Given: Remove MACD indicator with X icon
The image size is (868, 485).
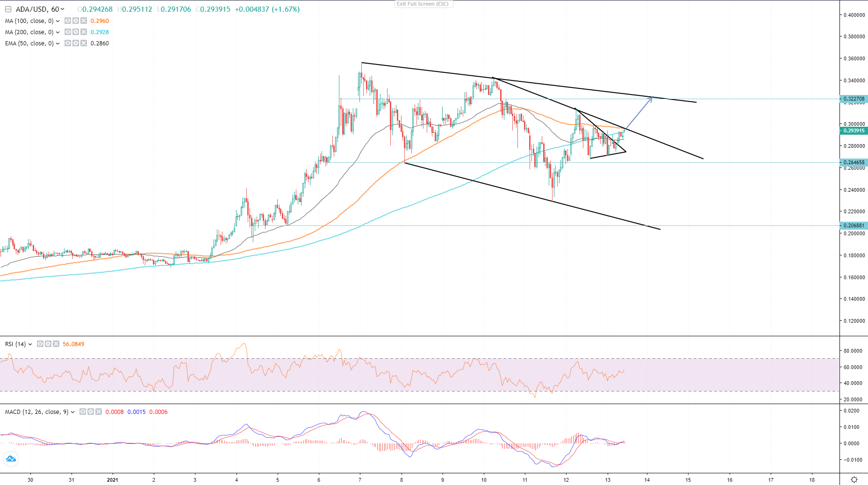Looking at the screenshot, I should click(x=99, y=412).
